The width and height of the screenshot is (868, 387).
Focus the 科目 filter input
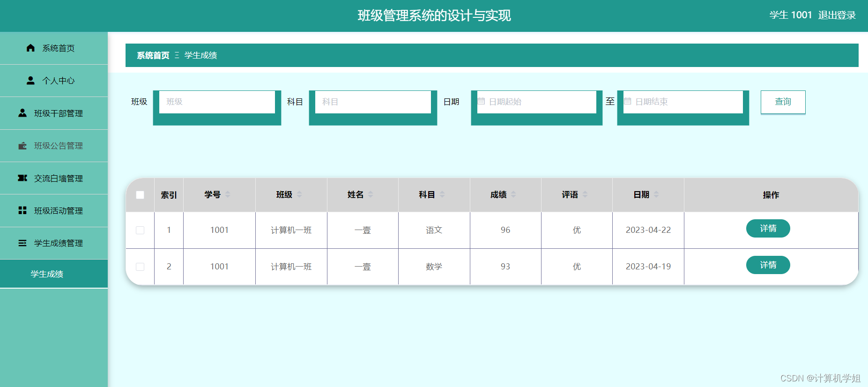coord(373,102)
